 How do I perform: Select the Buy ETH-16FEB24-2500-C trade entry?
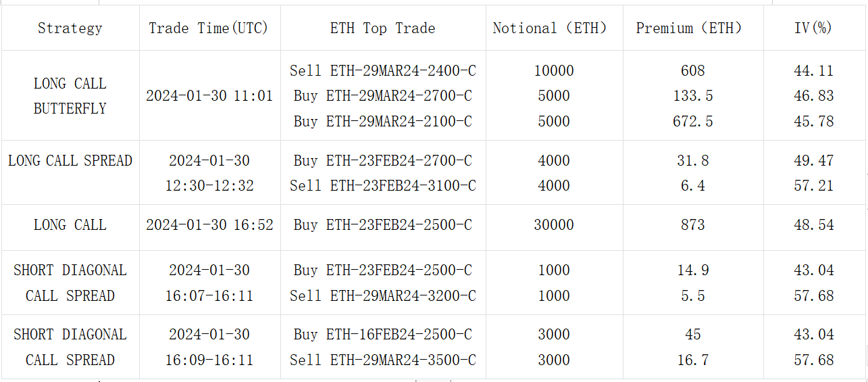coord(383,335)
